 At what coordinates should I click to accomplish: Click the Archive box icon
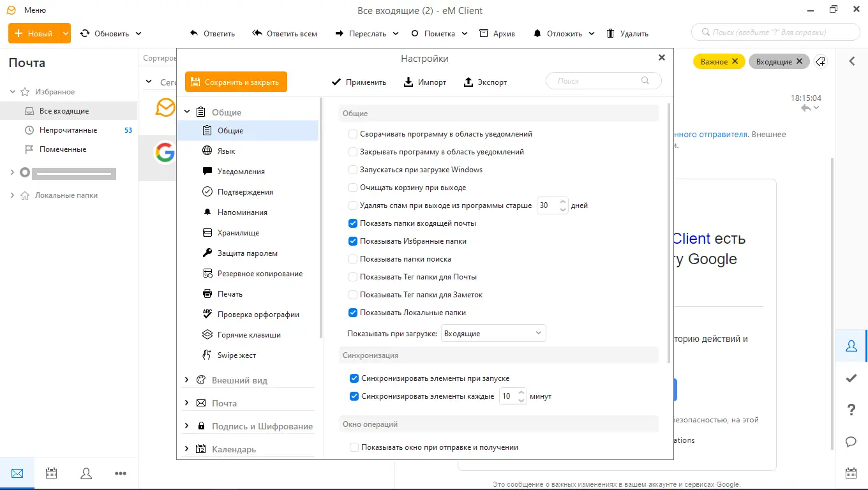(x=484, y=33)
